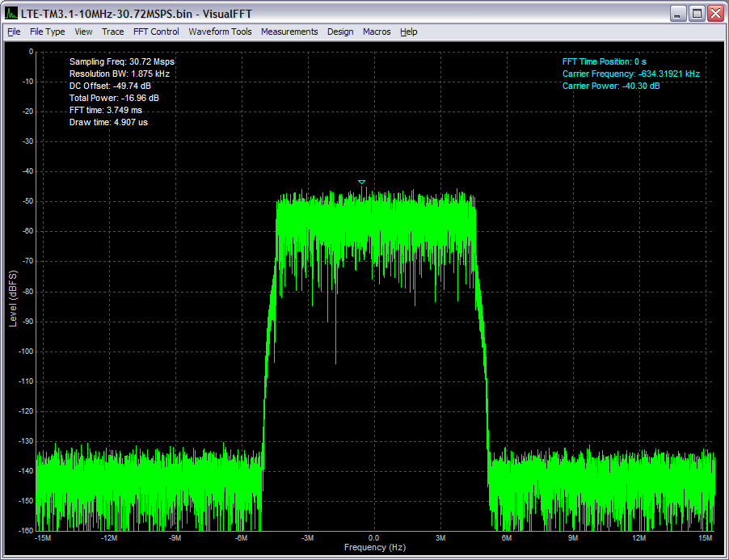Open the View menu
Image resolution: width=729 pixels, height=560 pixels.
pos(83,32)
